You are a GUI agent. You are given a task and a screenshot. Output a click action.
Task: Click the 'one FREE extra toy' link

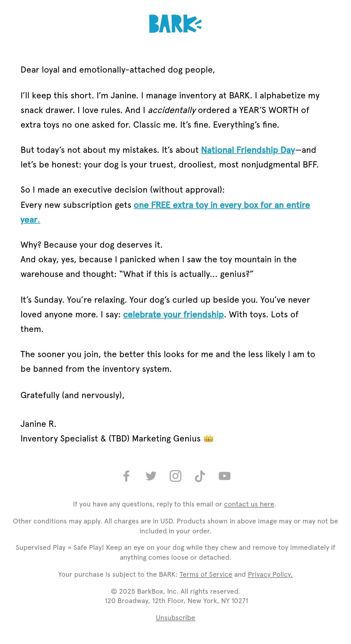pyautogui.click(x=222, y=205)
